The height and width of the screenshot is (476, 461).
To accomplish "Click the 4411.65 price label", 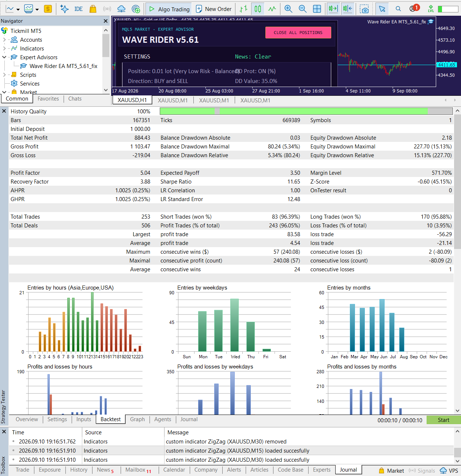I will pos(446,65).
